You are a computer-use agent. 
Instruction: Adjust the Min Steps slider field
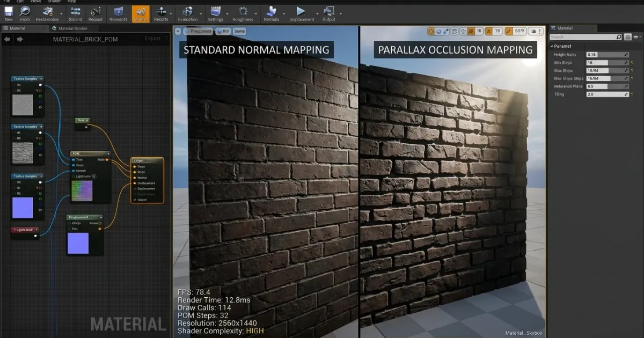(x=608, y=63)
